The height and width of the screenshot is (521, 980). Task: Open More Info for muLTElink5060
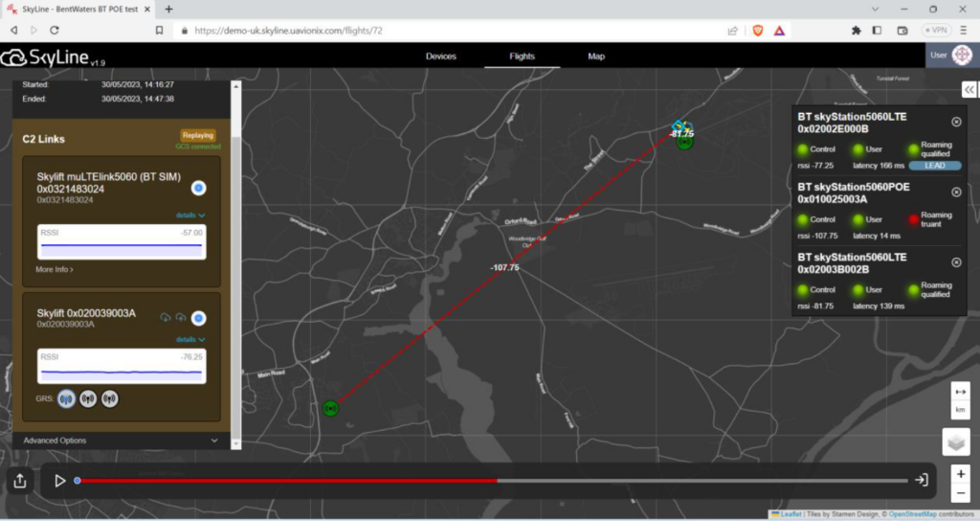(x=55, y=269)
